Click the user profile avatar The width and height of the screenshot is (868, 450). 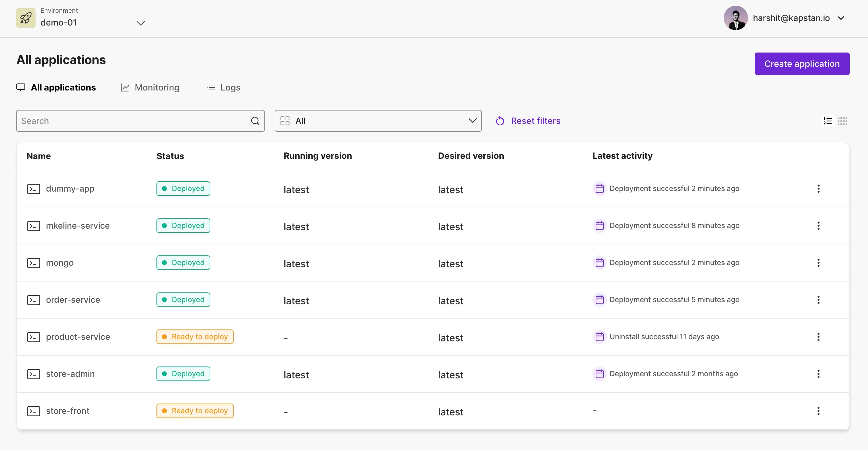click(736, 18)
